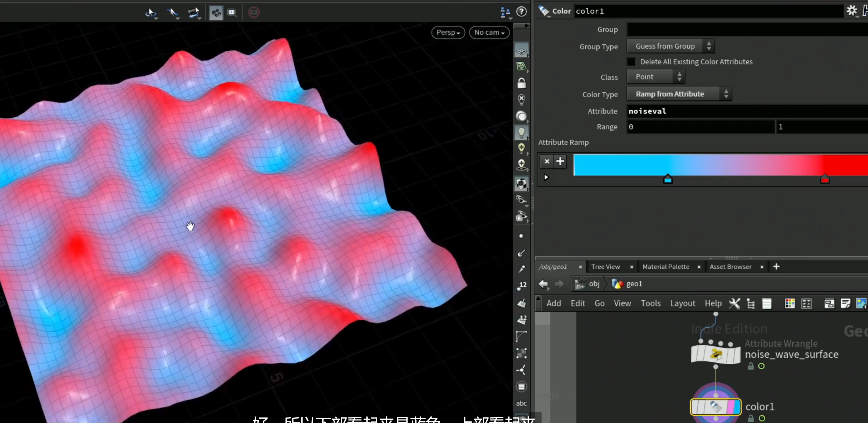Open the Persp viewport dropdown
Image resolution: width=868 pixels, height=423 pixels.
tap(448, 32)
